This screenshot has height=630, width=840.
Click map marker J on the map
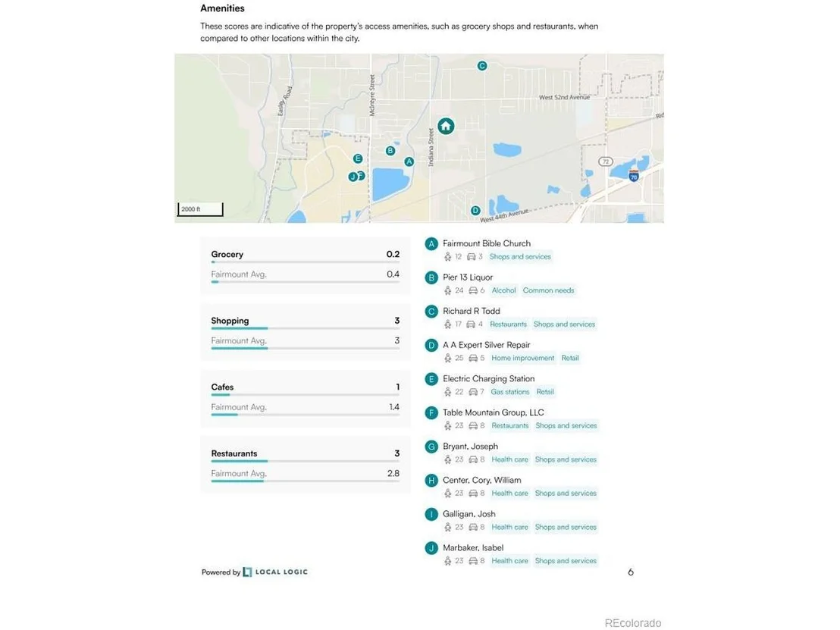pyautogui.click(x=353, y=177)
